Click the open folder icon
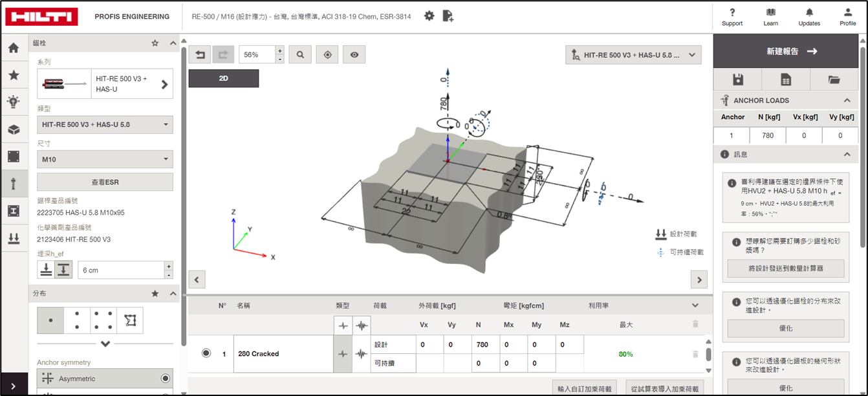The height and width of the screenshot is (396, 868). [x=834, y=80]
